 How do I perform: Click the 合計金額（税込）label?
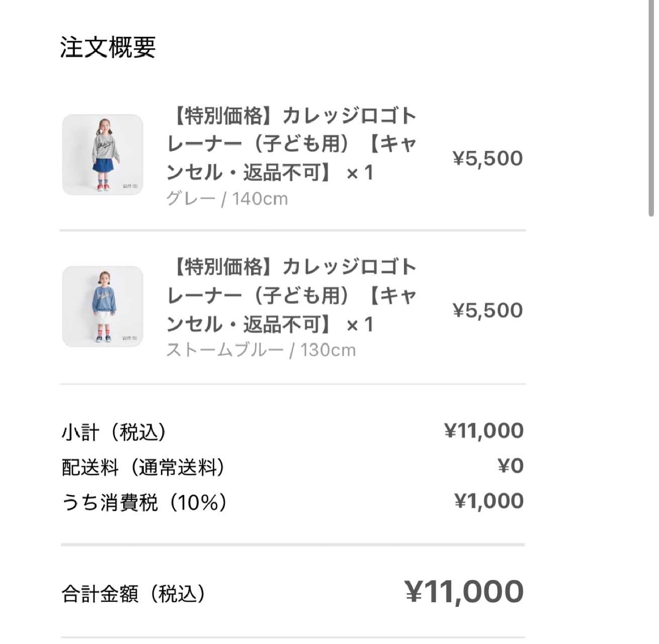133,594
